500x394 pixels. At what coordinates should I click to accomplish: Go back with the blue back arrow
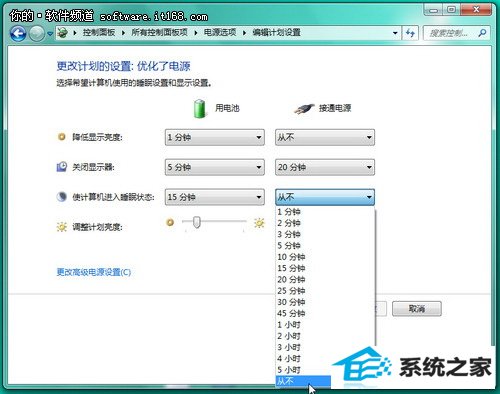click(x=18, y=33)
